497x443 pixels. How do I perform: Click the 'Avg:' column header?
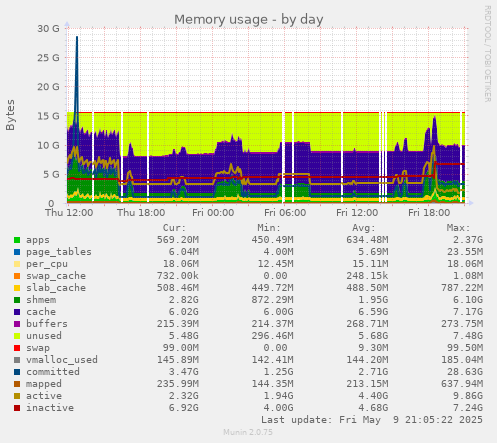pyautogui.click(x=364, y=228)
